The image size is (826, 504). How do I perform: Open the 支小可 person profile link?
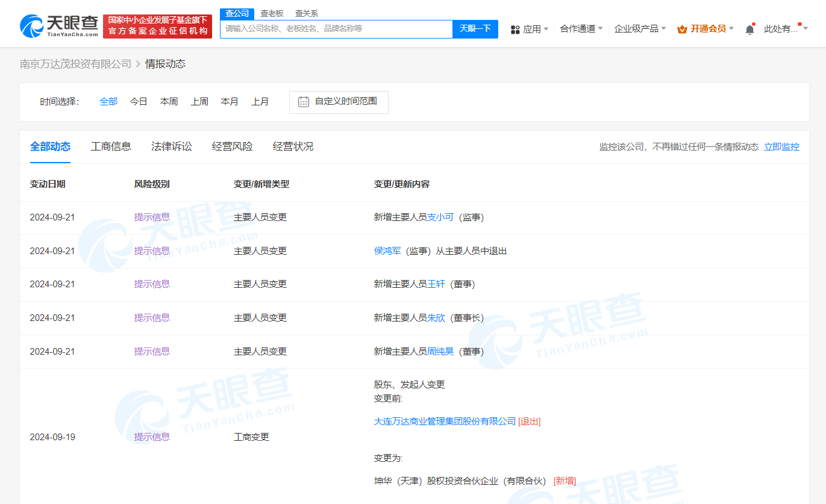coord(442,217)
